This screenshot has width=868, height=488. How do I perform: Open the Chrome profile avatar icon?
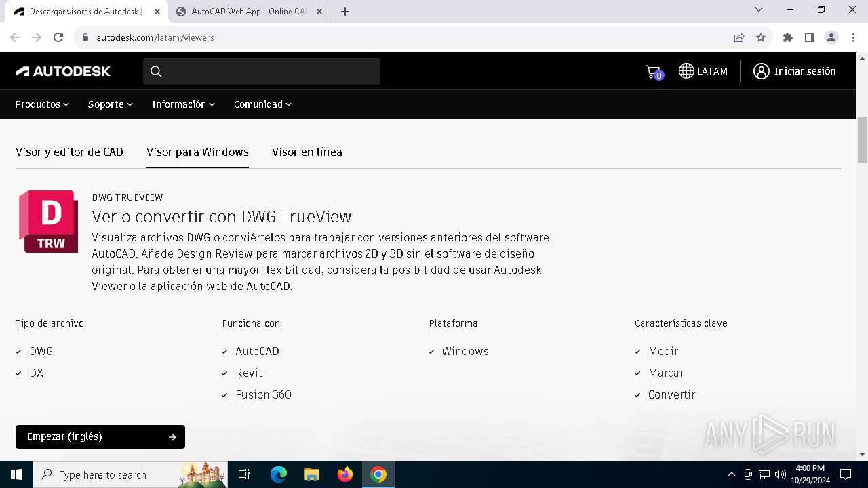click(831, 37)
